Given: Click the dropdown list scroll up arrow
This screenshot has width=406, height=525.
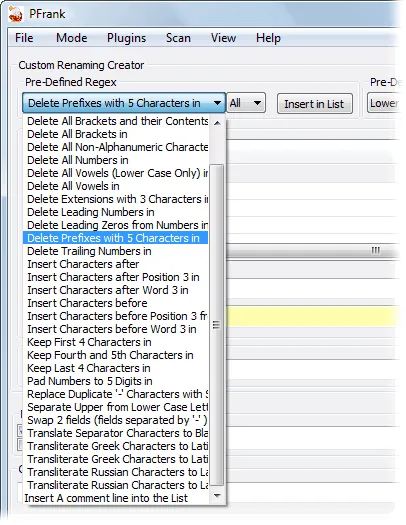Looking at the screenshot, I should 217,123.
